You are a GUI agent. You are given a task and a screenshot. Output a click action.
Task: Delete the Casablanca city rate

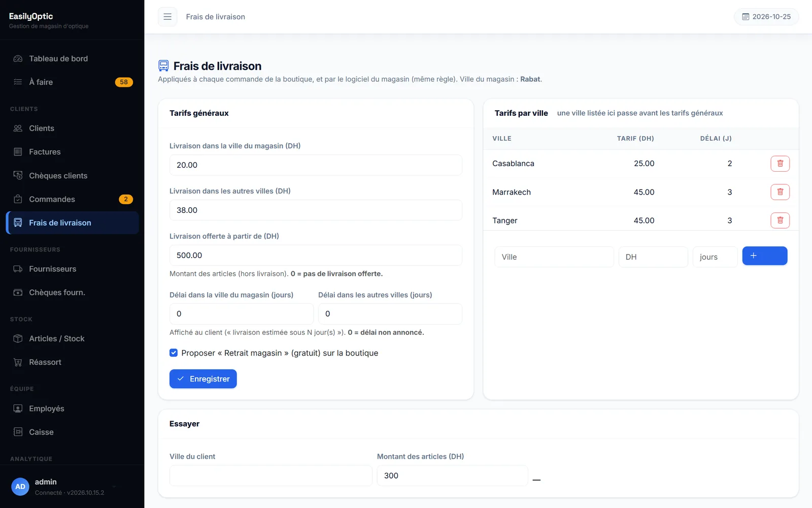pos(780,164)
